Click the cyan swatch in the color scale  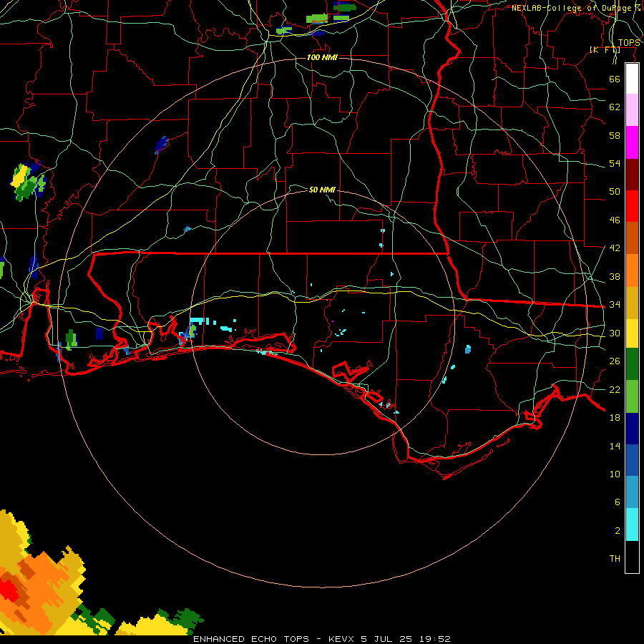click(x=632, y=524)
